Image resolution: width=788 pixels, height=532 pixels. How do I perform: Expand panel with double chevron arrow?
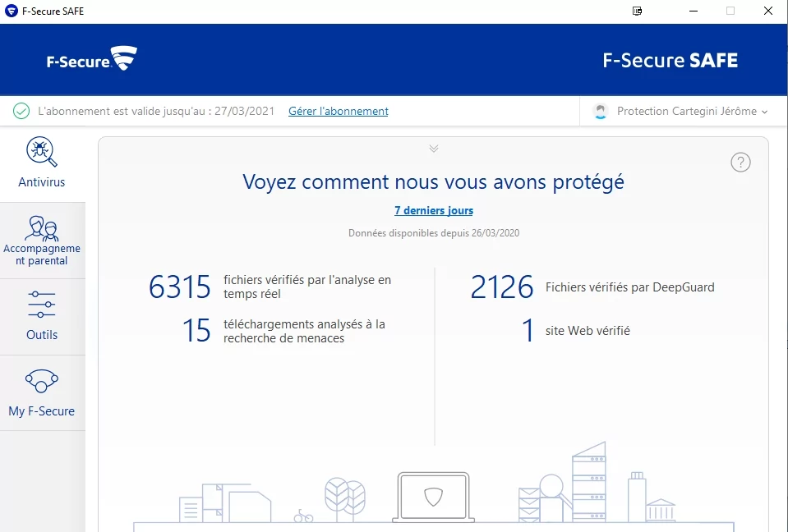click(434, 148)
